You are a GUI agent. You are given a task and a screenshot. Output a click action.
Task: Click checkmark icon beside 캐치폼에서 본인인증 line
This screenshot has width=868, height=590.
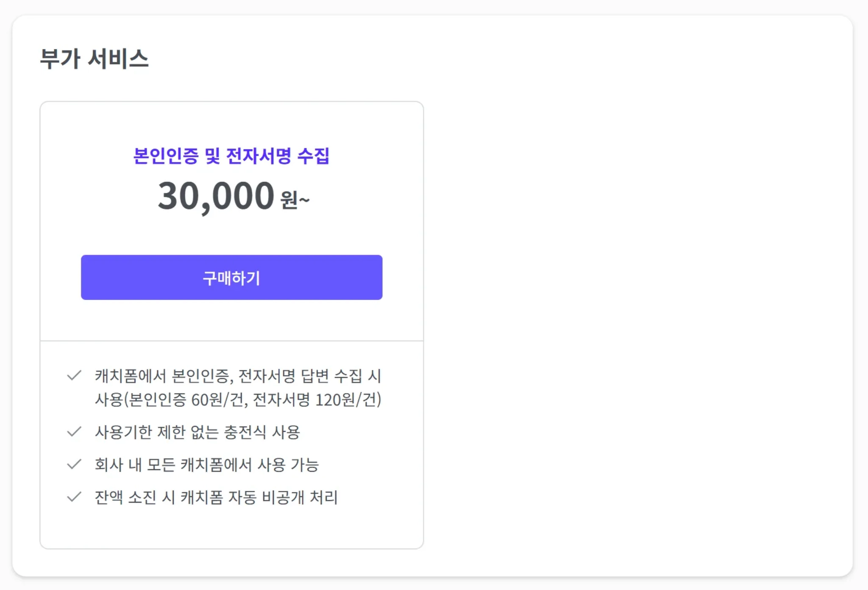coord(74,375)
